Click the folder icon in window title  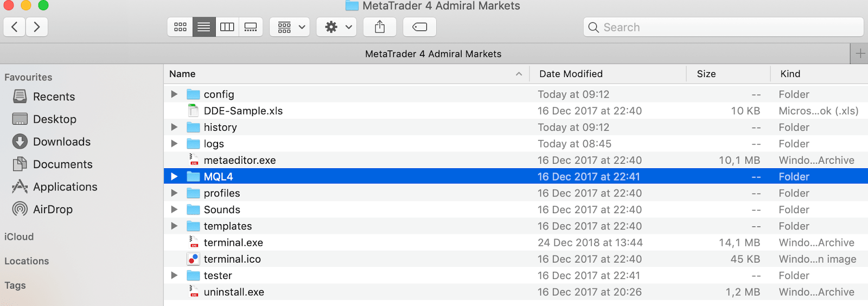(x=352, y=6)
